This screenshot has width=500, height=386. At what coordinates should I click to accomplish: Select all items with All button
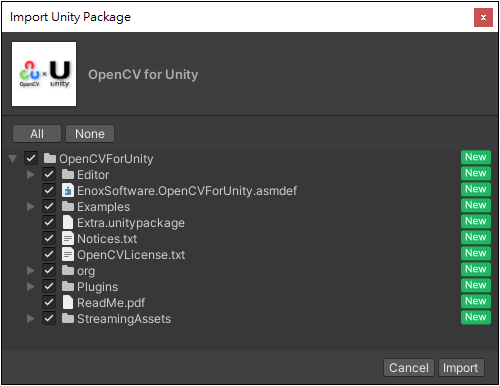[37, 134]
